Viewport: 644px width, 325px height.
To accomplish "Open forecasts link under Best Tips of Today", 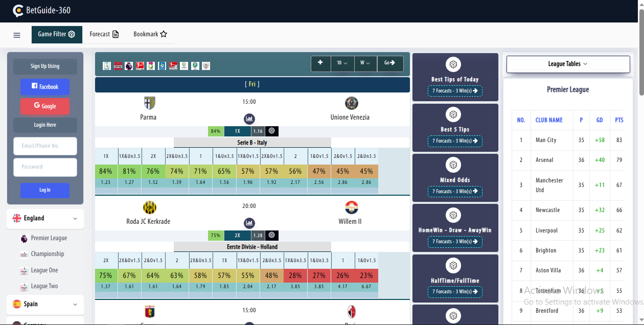I will click(455, 91).
